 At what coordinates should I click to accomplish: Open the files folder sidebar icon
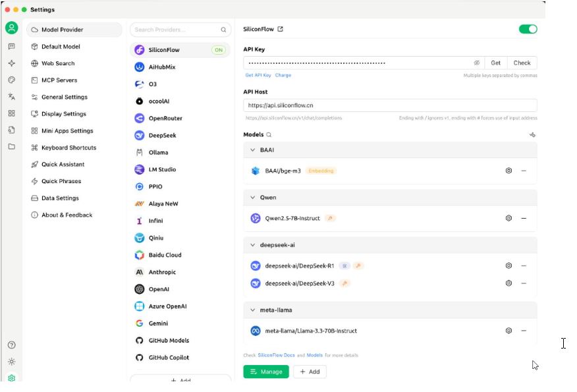point(12,146)
